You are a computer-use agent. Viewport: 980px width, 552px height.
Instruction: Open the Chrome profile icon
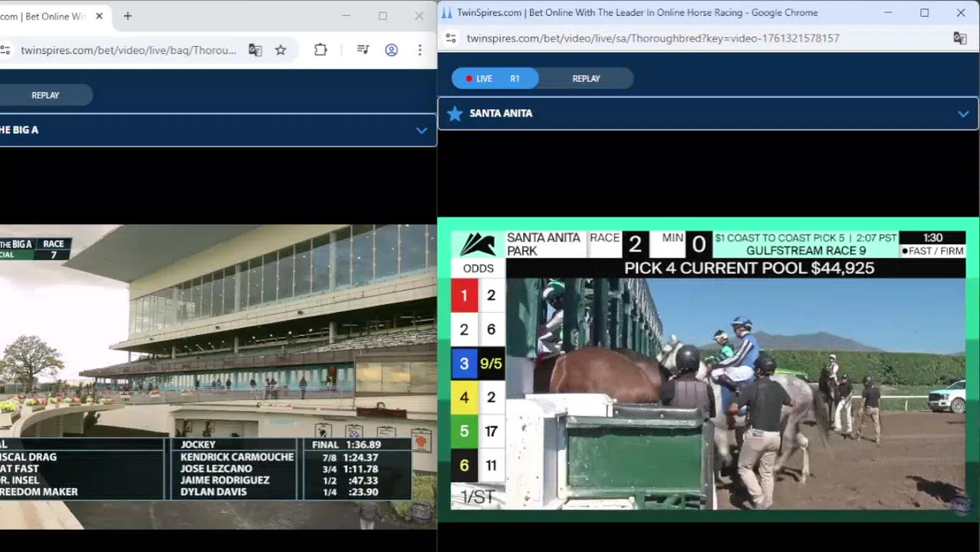pos(391,50)
